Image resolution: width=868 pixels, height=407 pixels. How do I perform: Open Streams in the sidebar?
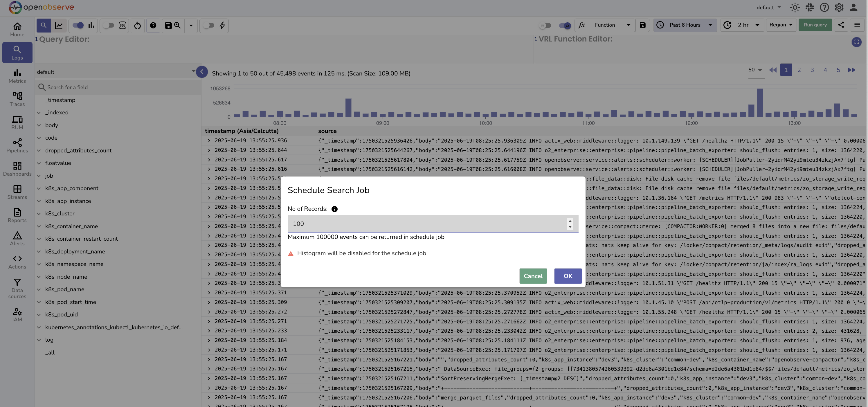pos(17,192)
